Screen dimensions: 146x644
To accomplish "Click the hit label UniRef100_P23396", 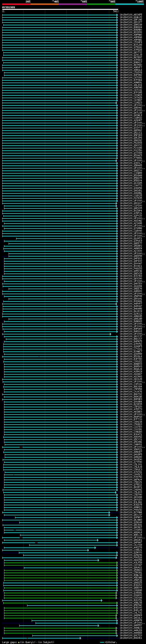I will (131, 148).
